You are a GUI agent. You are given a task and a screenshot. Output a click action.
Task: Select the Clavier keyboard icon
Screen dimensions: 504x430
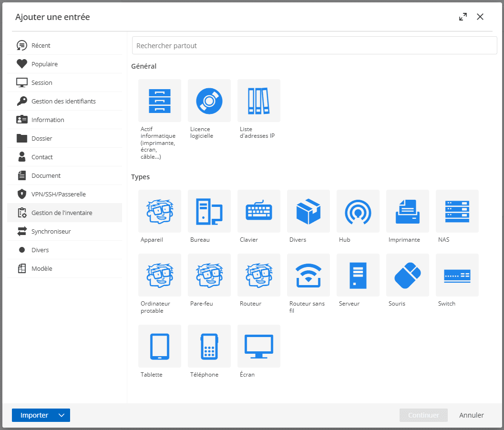point(258,211)
